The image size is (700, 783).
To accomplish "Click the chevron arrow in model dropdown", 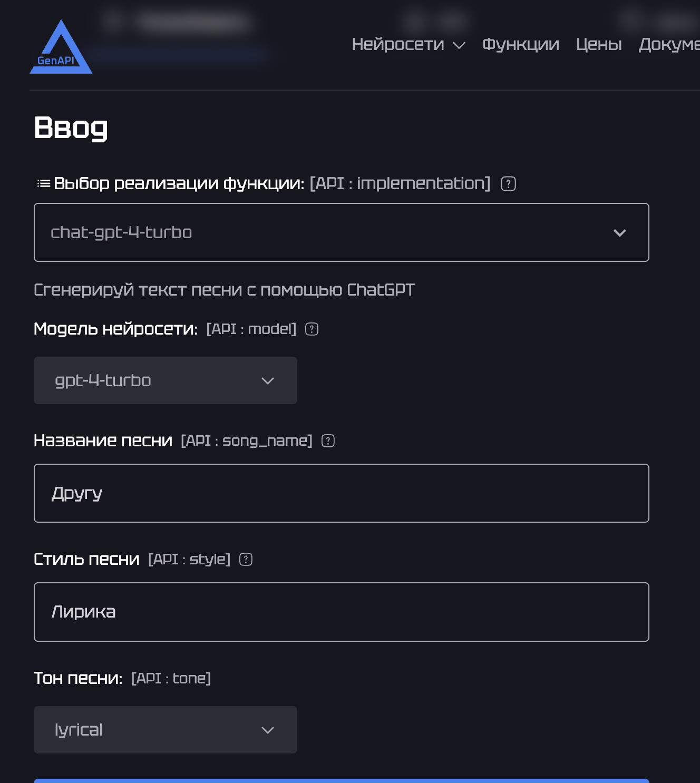I will (268, 381).
